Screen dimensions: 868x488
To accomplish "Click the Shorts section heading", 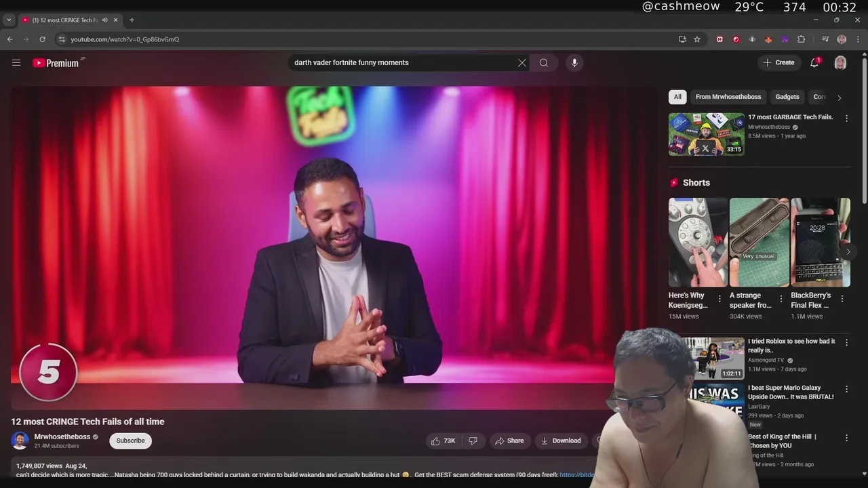I will [696, 182].
